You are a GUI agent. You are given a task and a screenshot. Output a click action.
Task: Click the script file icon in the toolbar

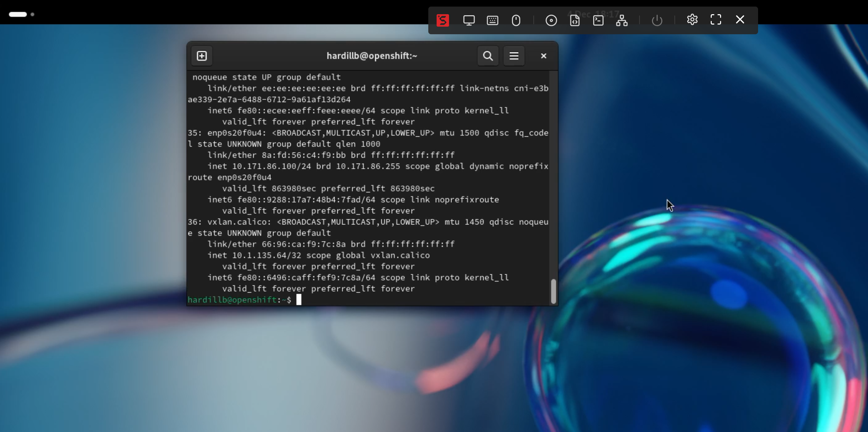575,20
